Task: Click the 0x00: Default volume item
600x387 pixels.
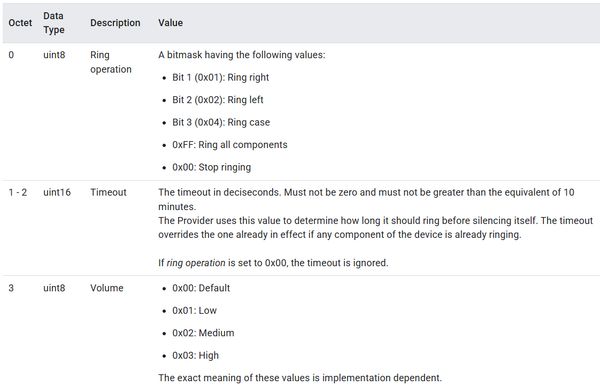Action: 201,288
